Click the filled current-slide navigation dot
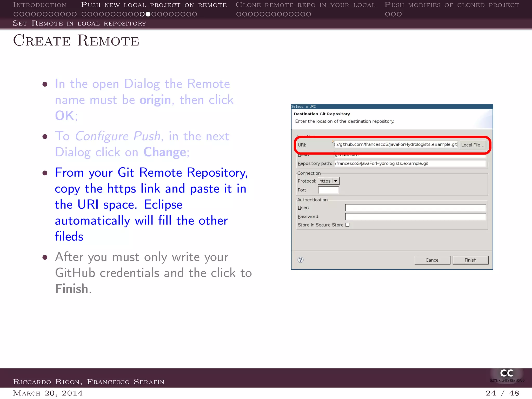The width and height of the screenshot is (532, 399). point(148,14)
